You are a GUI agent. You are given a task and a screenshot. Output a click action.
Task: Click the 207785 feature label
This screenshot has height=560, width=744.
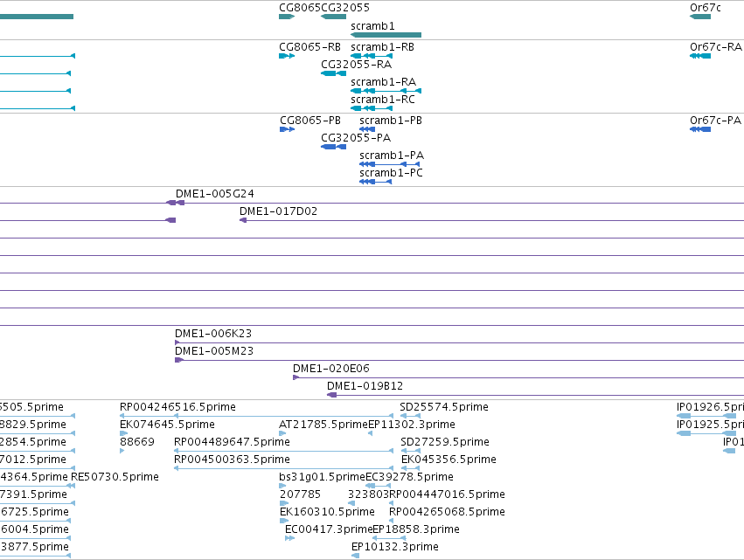pos(301,494)
